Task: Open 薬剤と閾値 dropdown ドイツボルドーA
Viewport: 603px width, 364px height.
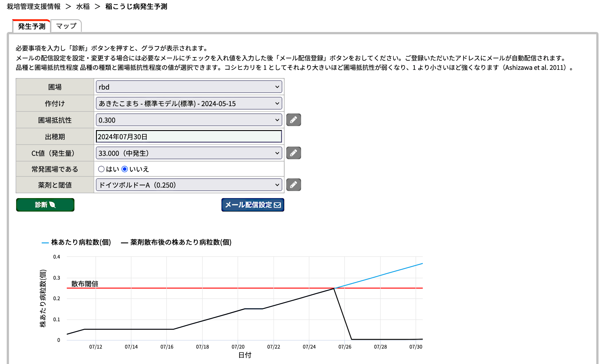Action: [x=189, y=185]
